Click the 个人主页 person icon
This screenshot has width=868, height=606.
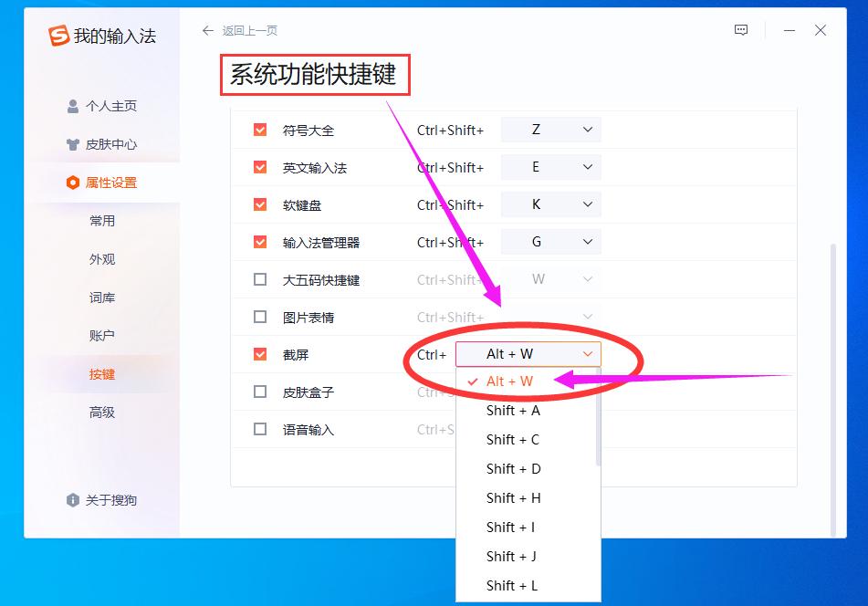coord(73,106)
